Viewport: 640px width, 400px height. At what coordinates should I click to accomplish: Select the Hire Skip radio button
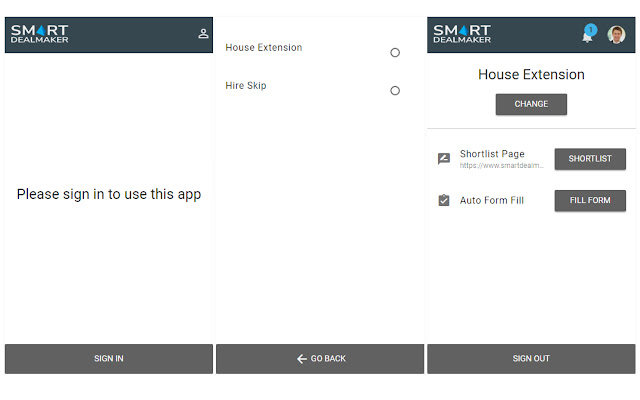pyautogui.click(x=395, y=90)
